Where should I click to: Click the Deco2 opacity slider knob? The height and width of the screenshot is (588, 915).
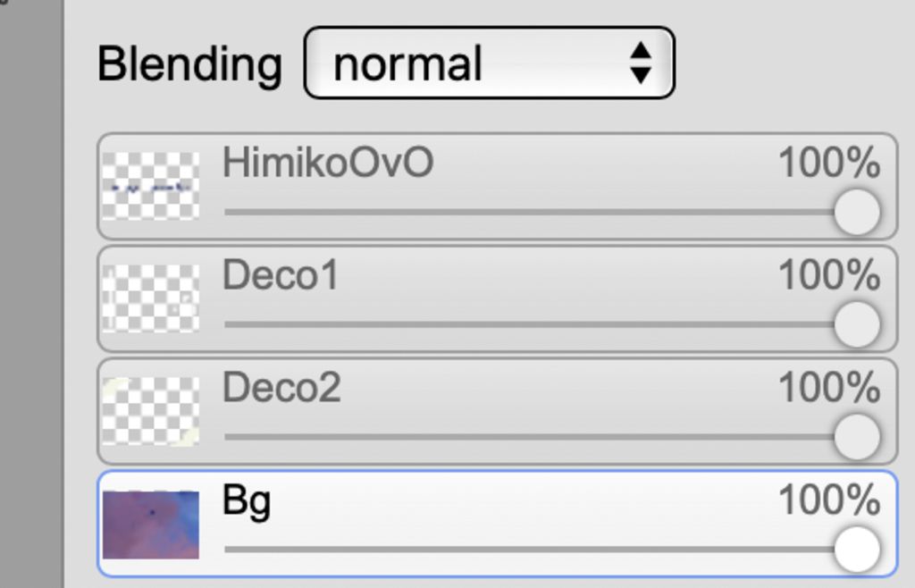click(x=857, y=437)
